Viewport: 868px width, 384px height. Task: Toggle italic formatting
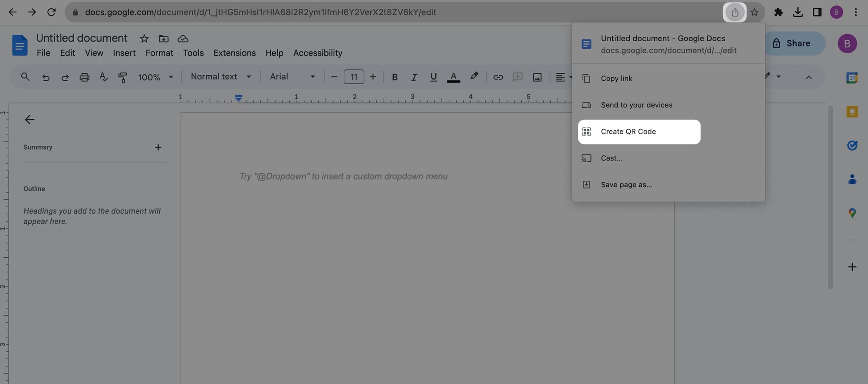[414, 77]
